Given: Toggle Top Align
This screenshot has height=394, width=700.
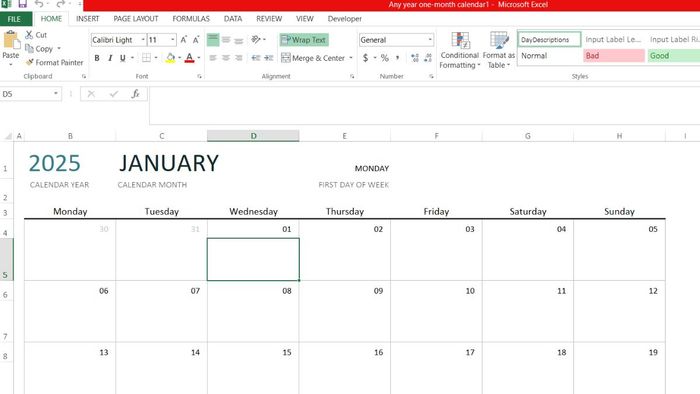Looking at the screenshot, I should click(x=213, y=40).
